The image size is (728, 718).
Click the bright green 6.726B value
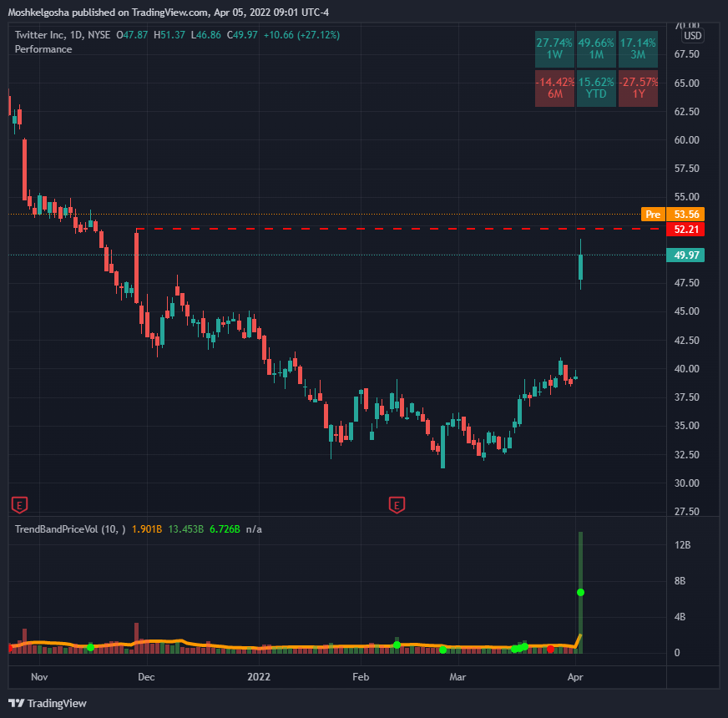tap(225, 529)
